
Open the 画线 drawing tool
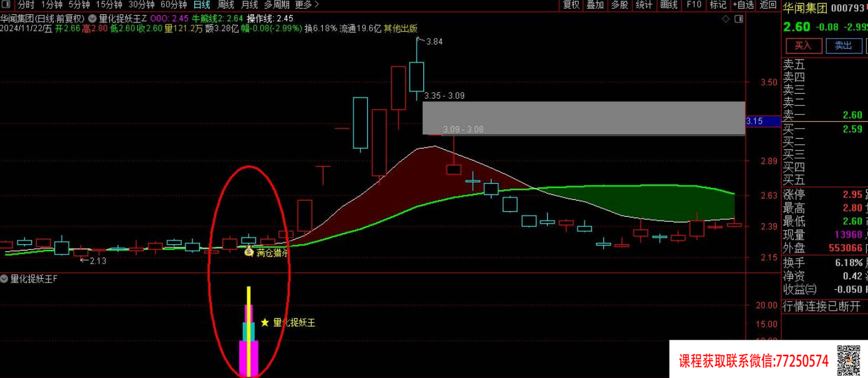coord(669,4)
